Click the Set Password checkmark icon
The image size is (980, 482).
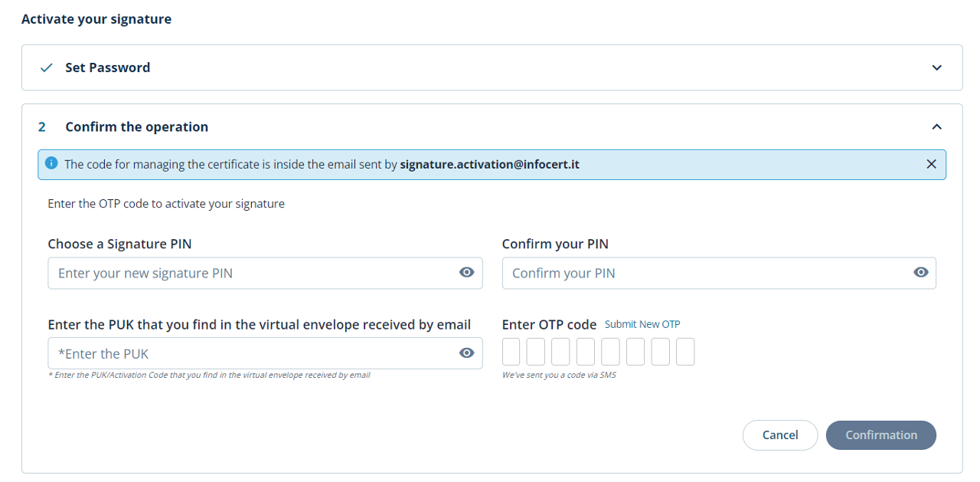coord(46,67)
